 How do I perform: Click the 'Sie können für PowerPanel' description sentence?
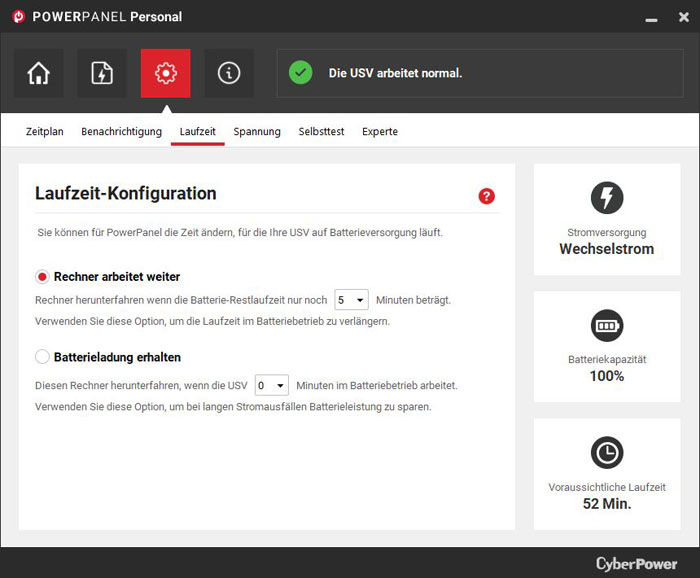pos(240,232)
